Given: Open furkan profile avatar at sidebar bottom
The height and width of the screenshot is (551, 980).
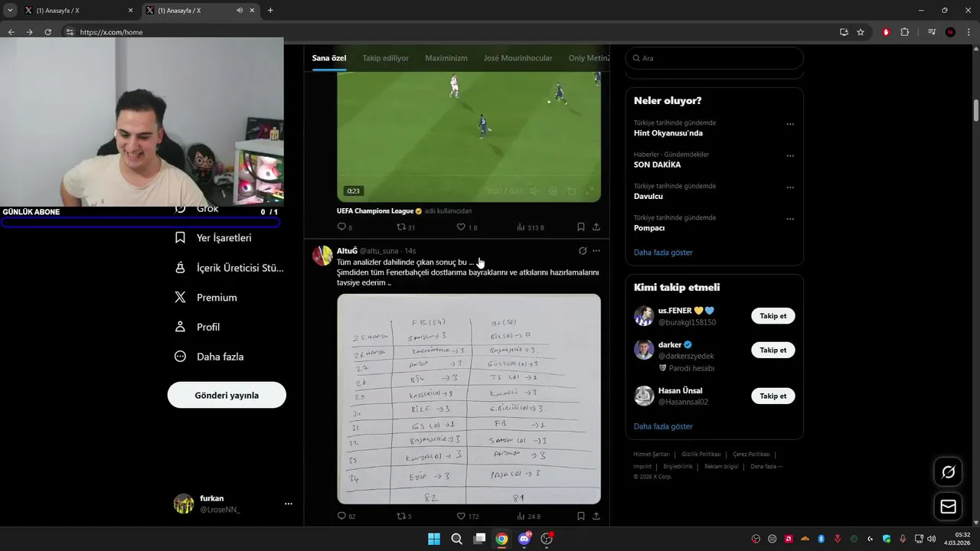Looking at the screenshot, I should [184, 504].
